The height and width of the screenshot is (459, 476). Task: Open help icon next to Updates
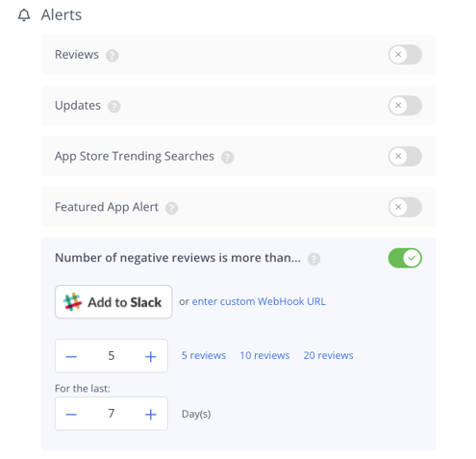pyautogui.click(x=113, y=106)
